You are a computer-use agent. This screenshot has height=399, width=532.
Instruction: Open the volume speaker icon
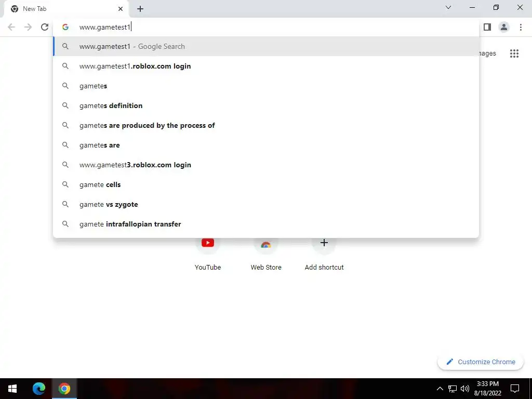tap(465, 389)
